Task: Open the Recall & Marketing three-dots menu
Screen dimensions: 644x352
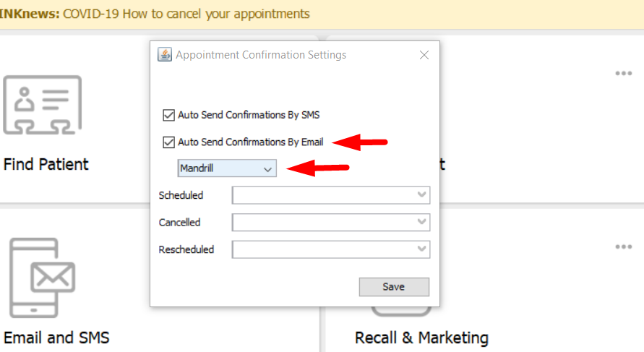Action: [x=623, y=246]
